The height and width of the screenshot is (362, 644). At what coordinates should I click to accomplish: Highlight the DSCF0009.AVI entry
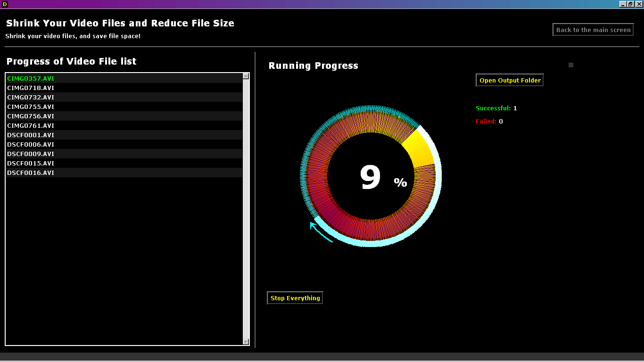point(124,154)
